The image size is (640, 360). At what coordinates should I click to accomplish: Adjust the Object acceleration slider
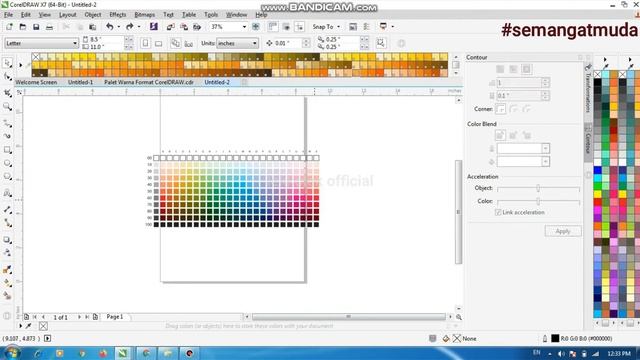point(538,188)
